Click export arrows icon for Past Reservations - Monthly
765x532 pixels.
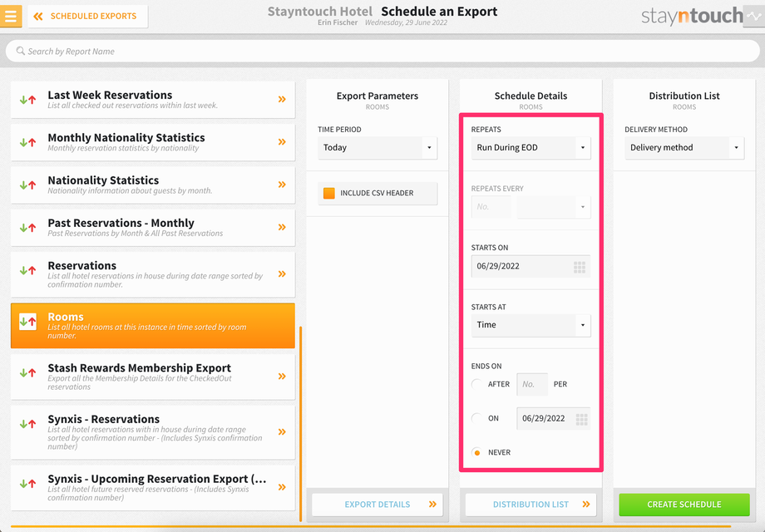(27, 227)
